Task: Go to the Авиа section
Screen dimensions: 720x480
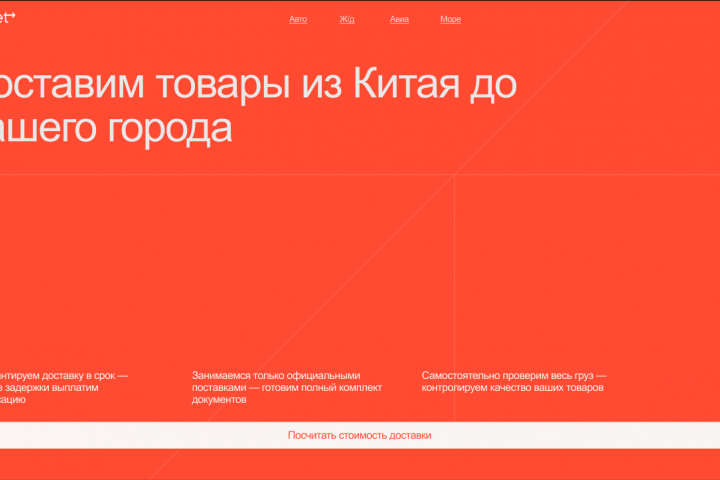Action: (399, 19)
